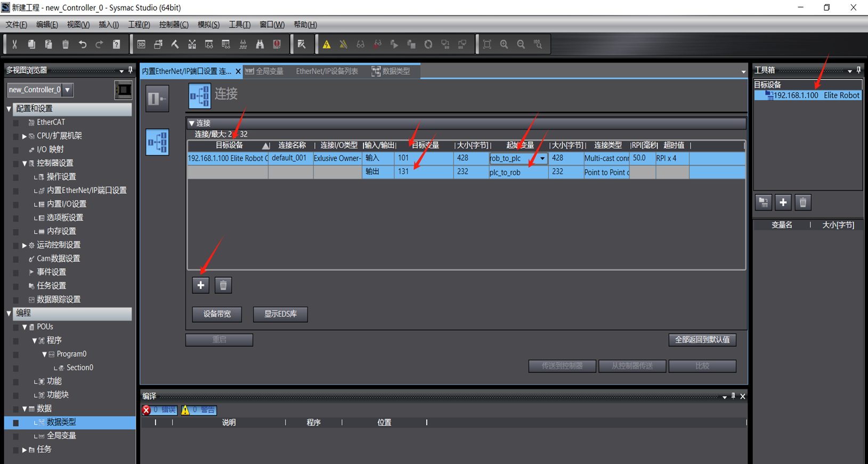868x464 pixels.
Task: Open the new_Controller_0 controller dropdown
Action: pos(68,90)
